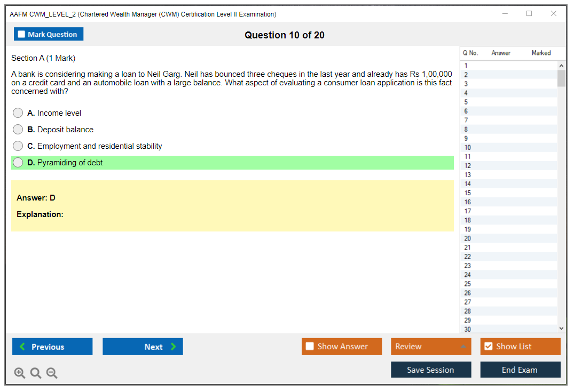Screen dimensions: 574x392
Task: Jump to question 15 in list
Action: click(468, 193)
